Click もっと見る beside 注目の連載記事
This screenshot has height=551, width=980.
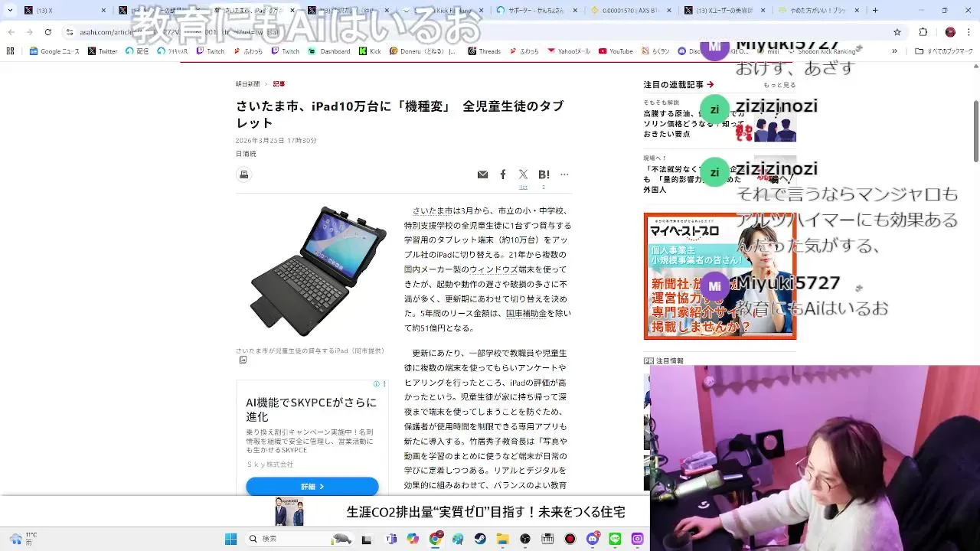tap(779, 85)
